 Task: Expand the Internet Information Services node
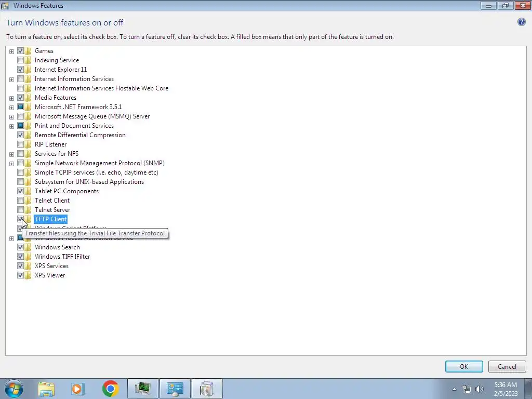pyautogui.click(x=11, y=79)
